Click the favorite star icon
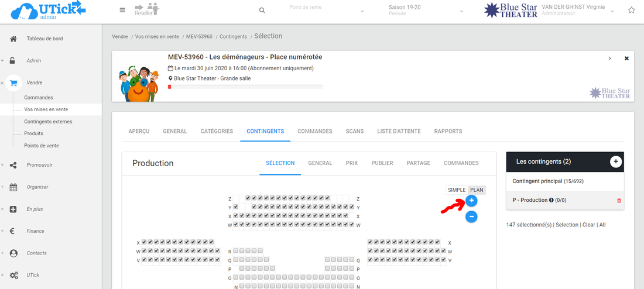 click(x=631, y=10)
